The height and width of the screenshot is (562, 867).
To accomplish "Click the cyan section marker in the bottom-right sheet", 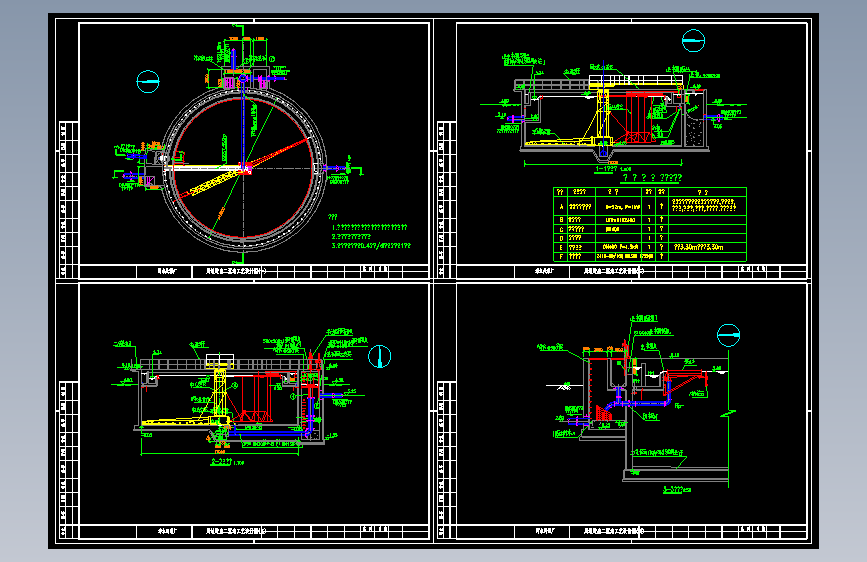I will [x=728, y=335].
